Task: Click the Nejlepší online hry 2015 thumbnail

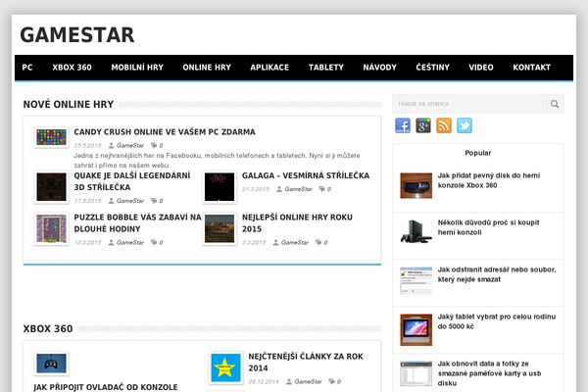Action: (220, 228)
